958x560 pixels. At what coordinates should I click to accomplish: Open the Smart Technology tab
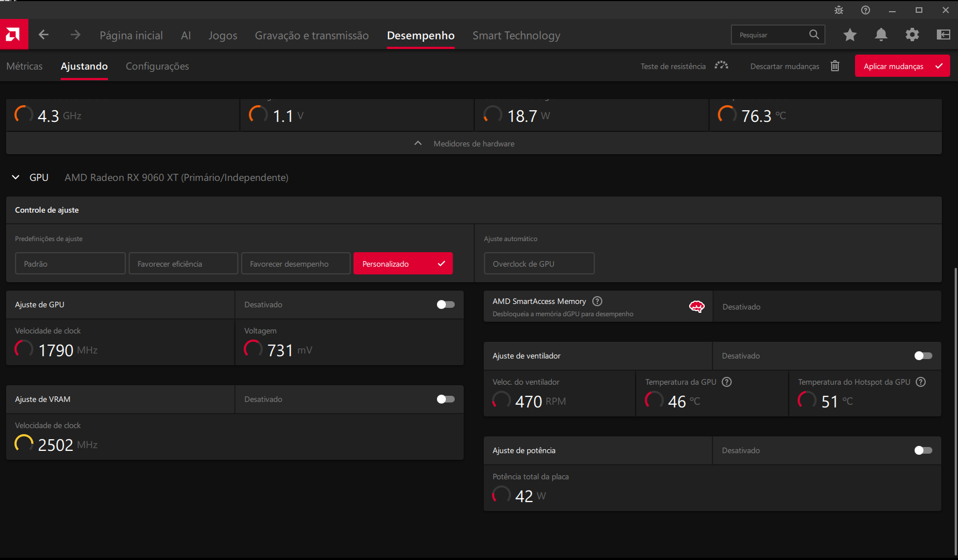pos(517,35)
